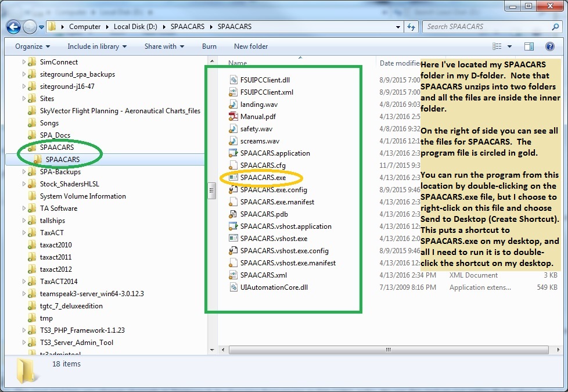Click the SPAACARS.exe.manifest file icon

tap(233, 202)
